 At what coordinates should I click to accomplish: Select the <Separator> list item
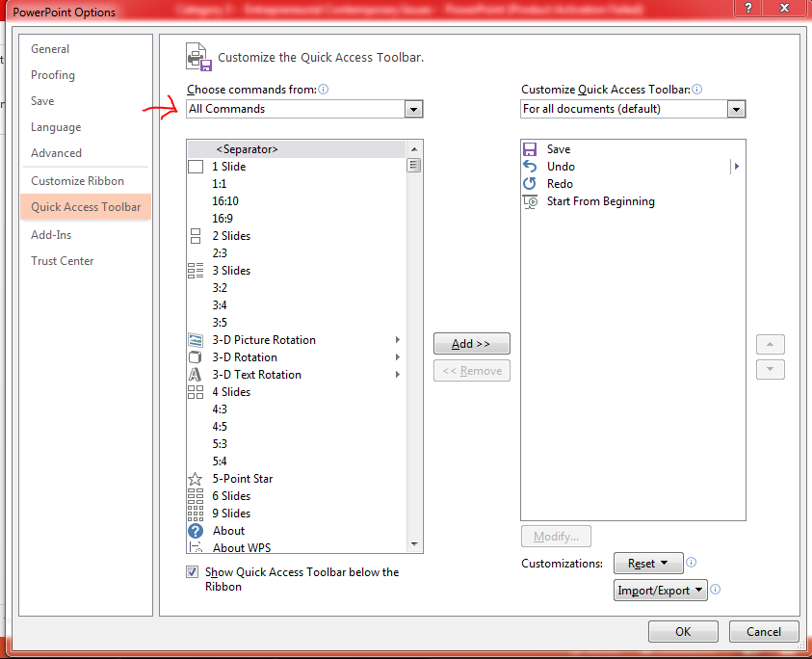(x=297, y=149)
